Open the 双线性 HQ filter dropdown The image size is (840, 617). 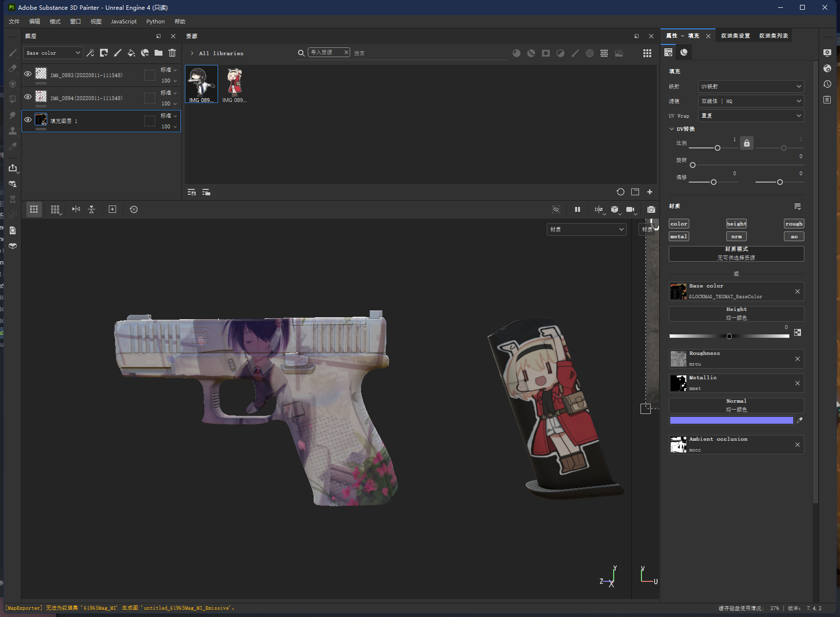click(751, 101)
